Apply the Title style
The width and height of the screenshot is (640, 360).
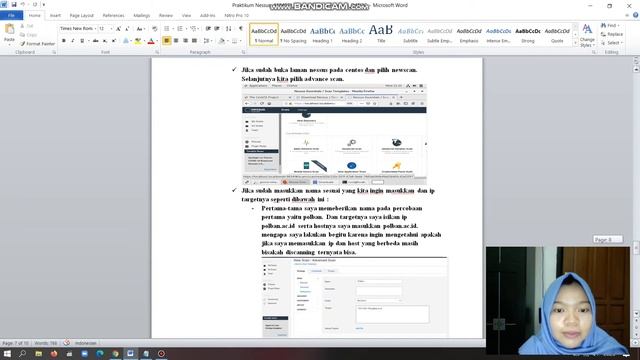click(381, 35)
